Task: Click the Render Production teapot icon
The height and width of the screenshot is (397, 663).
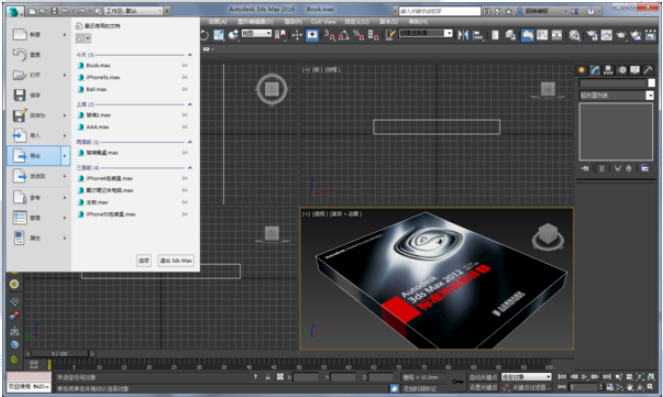Action: click(x=621, y=36)
